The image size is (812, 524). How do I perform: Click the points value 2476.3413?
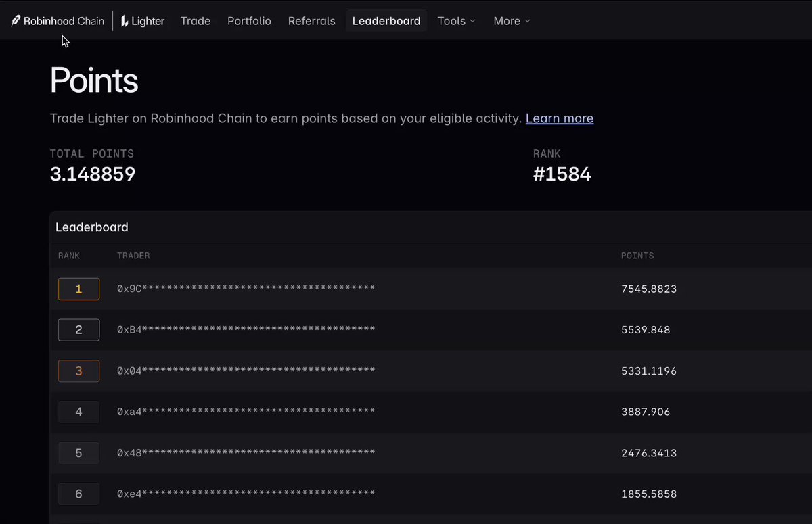[649, 453]
